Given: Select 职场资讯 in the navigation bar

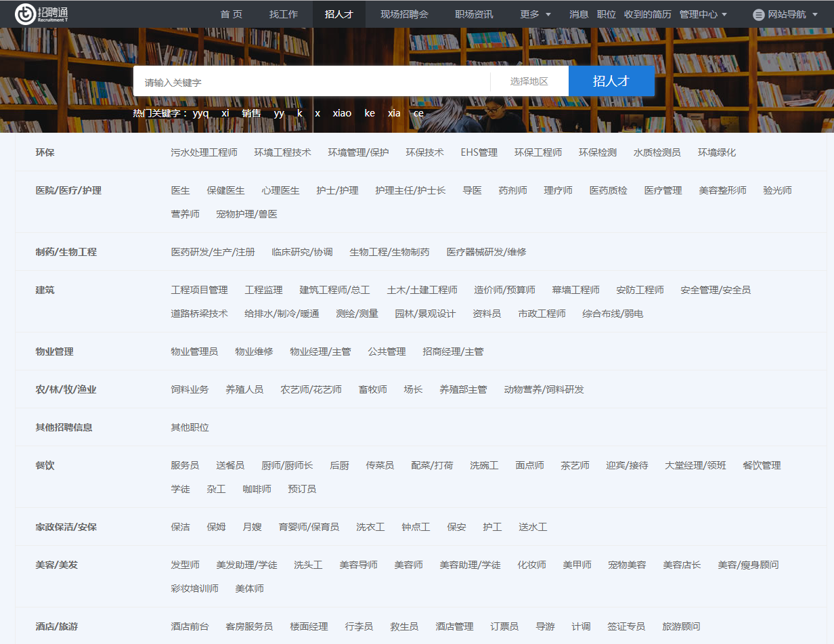Looking at the screenshot, I should pos(474,14).
